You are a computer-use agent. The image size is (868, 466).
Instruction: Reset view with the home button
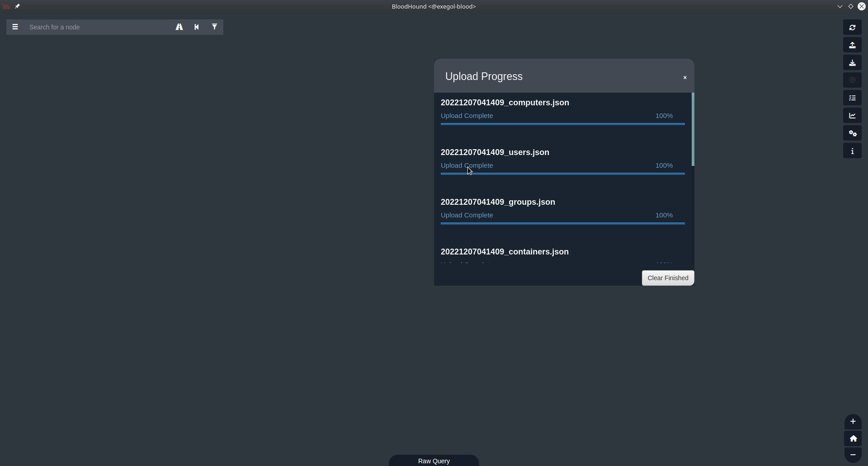[853, 438]
